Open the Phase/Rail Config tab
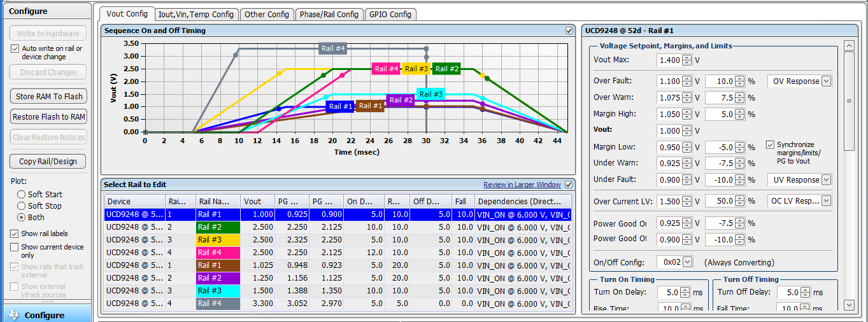This screenshot has width=868, height=322. [329, 14]
